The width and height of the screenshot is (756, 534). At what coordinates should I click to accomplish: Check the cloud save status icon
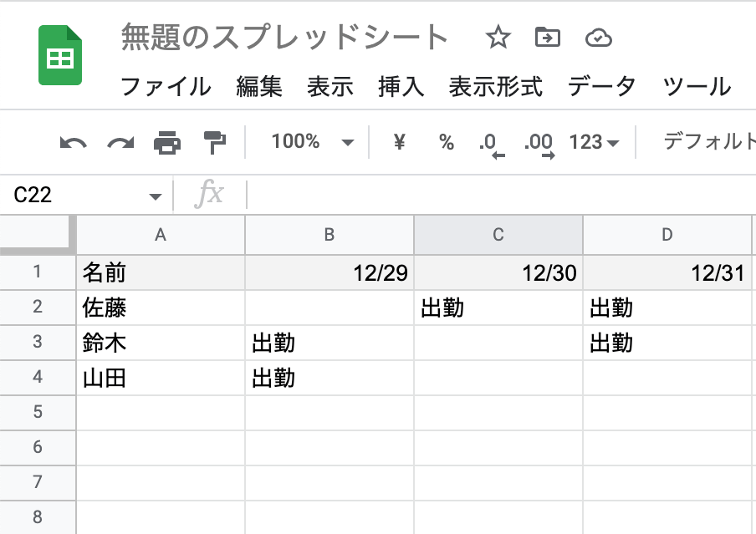click(595, 37)
